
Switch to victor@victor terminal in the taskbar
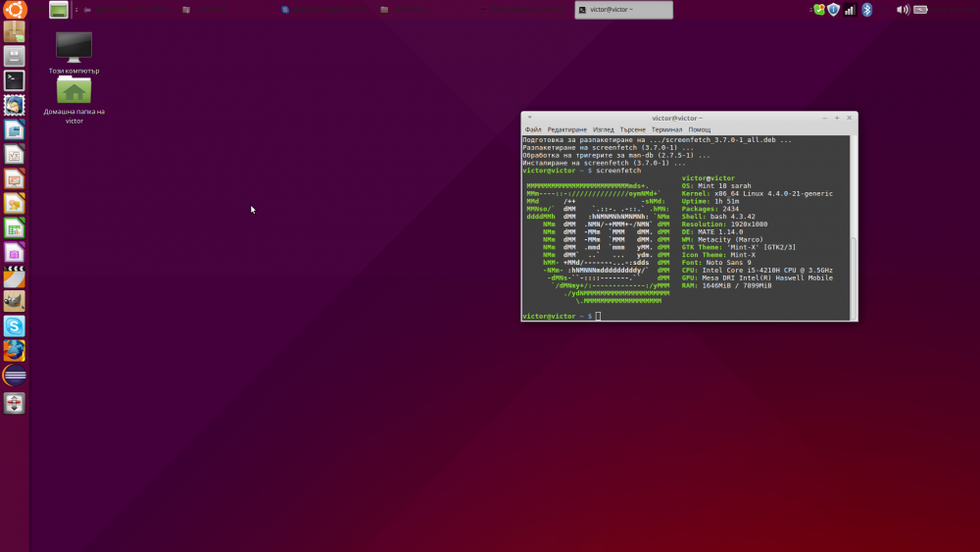point(623,10)
